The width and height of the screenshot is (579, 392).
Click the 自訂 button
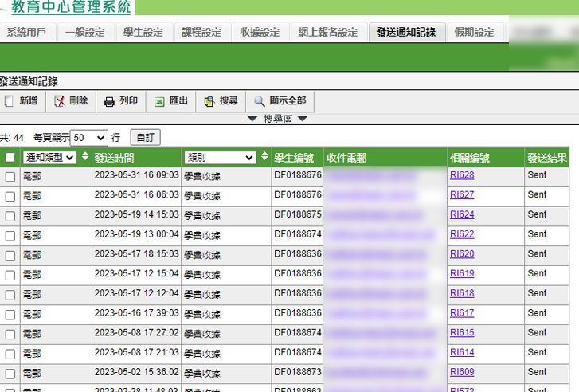[146, 138]
